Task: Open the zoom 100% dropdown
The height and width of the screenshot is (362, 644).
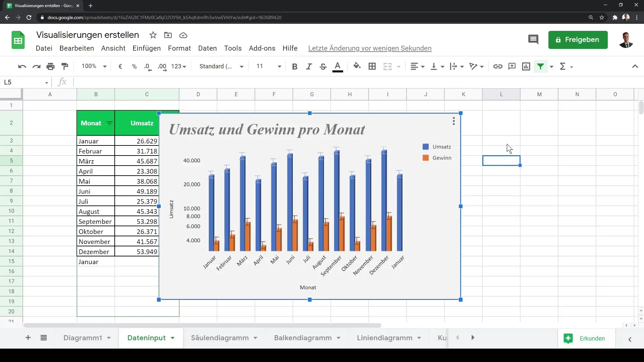Action: coord(94,66)
